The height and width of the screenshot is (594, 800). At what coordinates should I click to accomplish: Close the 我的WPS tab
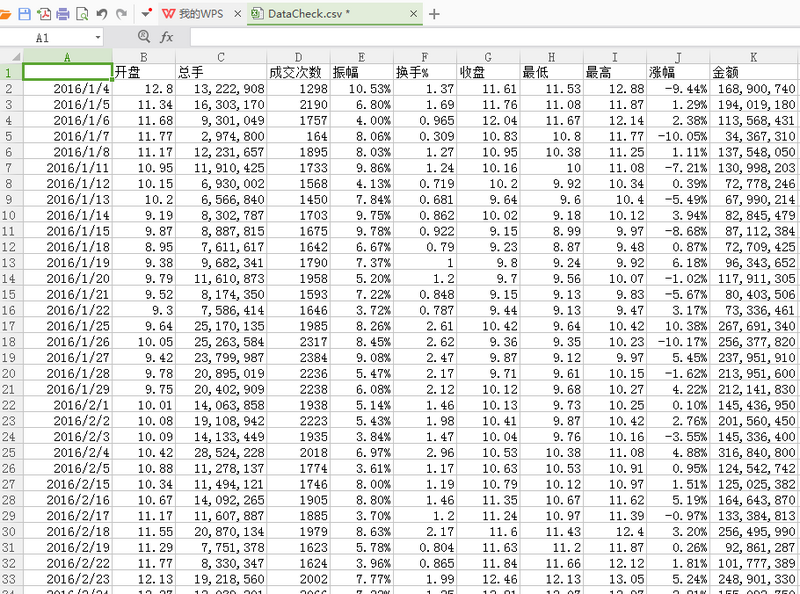pyautogui.click(x=237, y=14)
